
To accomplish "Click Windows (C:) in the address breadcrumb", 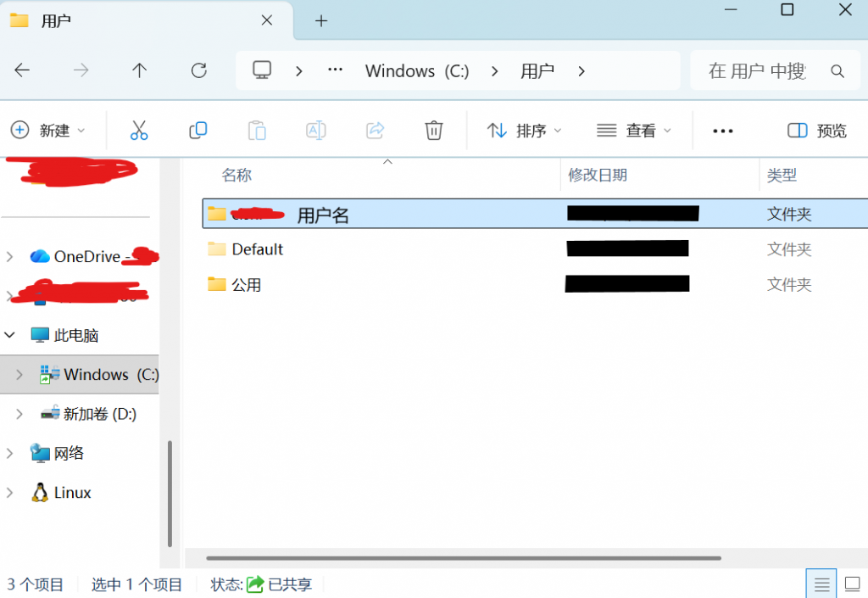I will [417, 71].
